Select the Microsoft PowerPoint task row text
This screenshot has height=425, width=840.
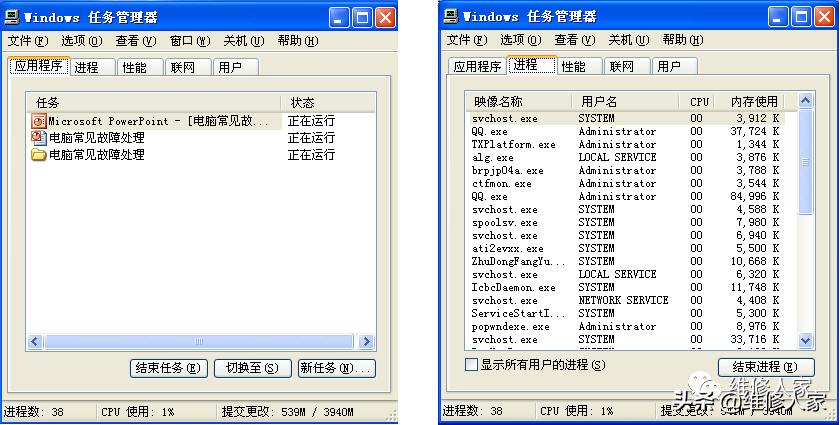[x=159, y=121]
